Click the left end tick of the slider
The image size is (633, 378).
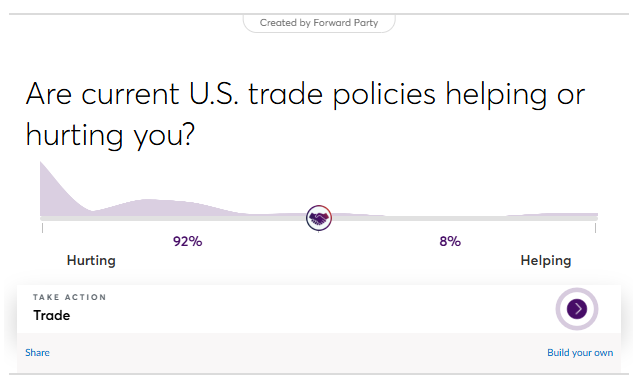42,228
